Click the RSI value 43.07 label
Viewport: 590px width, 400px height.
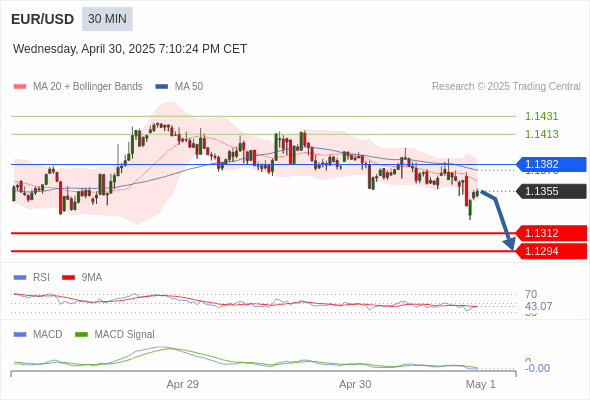[x=538, y=306]
